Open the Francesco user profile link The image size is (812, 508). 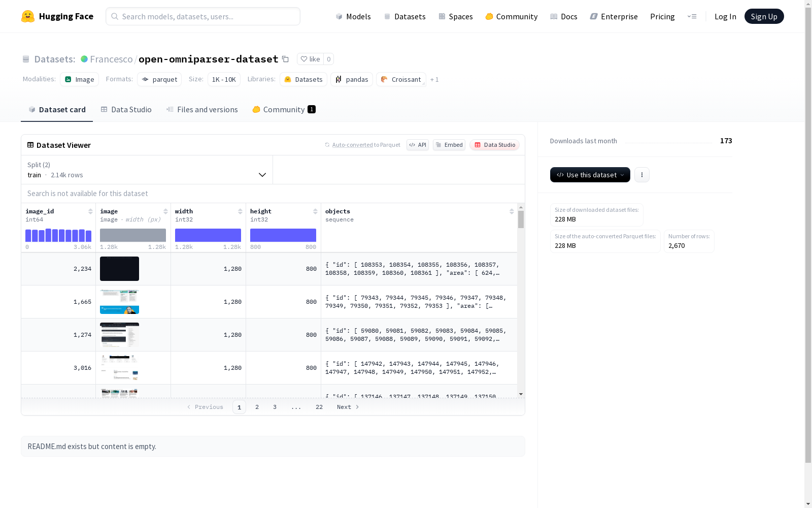(x=111, y=59)
